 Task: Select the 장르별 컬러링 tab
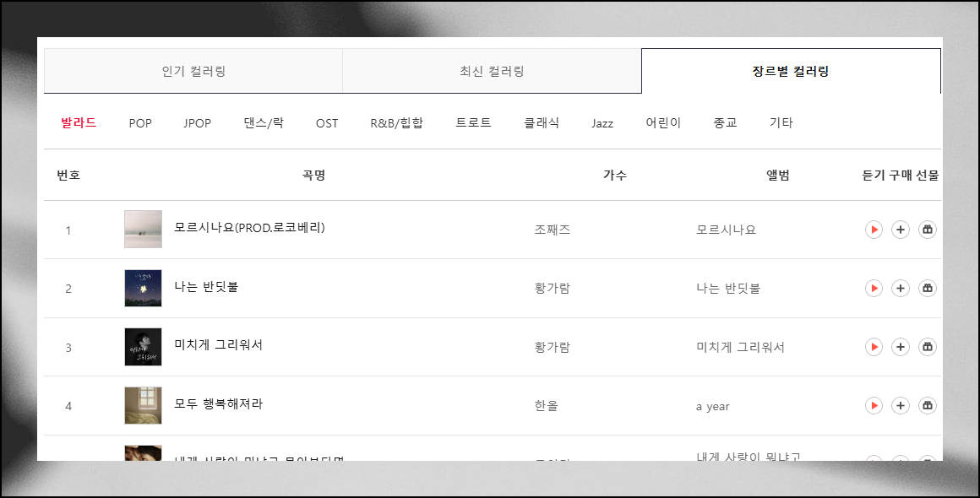791,71
